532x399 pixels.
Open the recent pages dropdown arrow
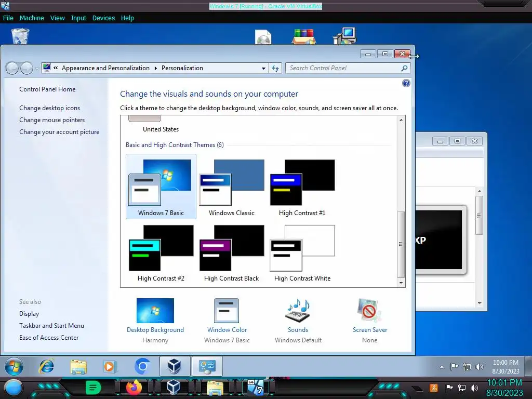37,69
